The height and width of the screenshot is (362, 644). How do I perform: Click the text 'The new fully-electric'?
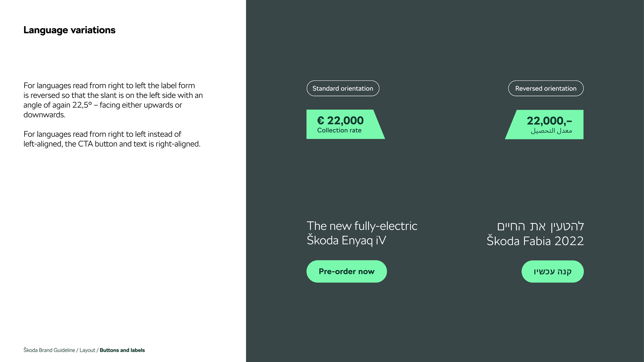(x=362, y=226)
